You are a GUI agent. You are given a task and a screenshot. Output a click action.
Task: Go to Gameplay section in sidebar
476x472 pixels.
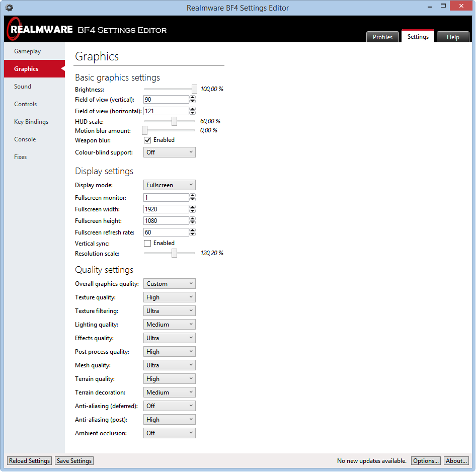(x=34, y=51)
